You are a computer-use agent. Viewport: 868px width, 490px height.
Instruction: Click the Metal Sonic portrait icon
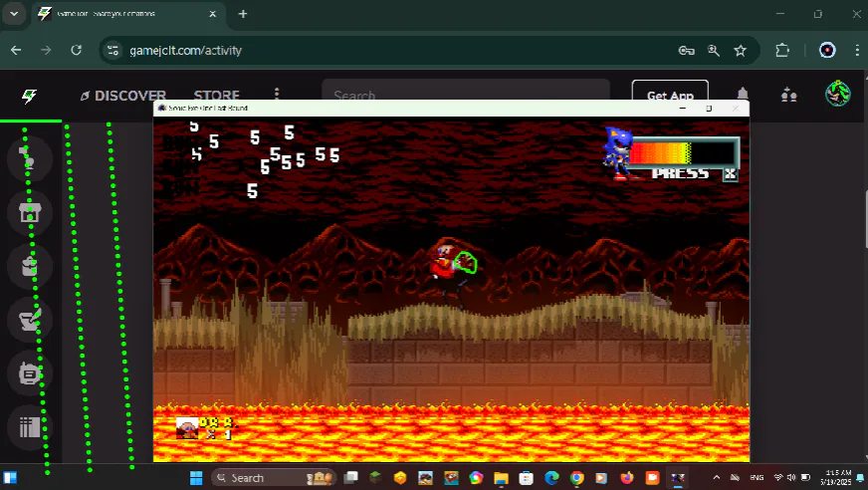coord(617,152)
